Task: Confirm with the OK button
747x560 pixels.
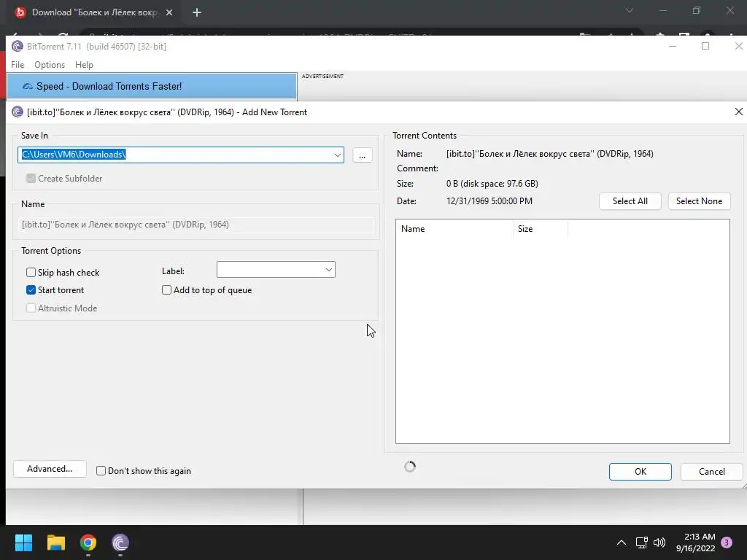Action: (x=640, y=472)
